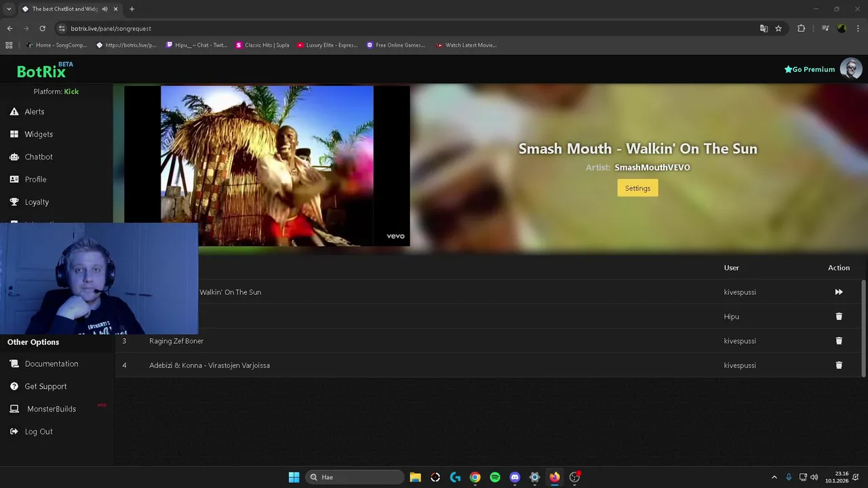
Task: Open the browser extensions menu
Action: (801, 28)
